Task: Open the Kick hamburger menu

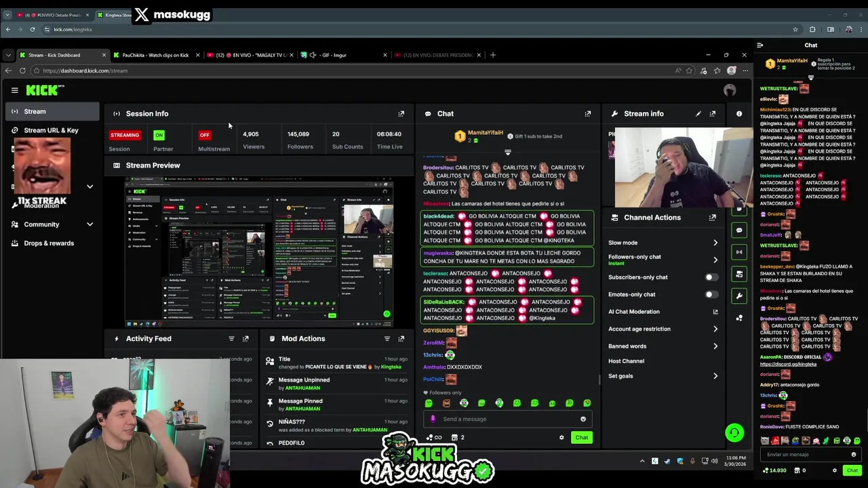Action: point(14,90)
